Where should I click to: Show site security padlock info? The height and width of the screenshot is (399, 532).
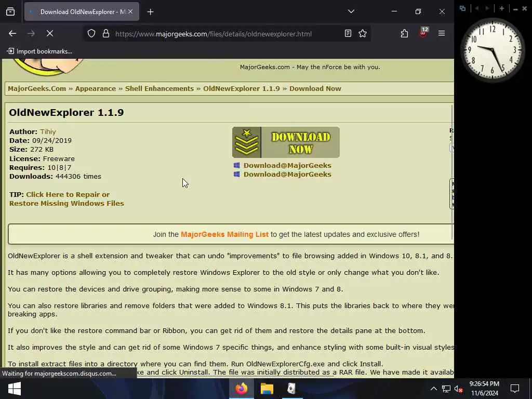[106, 34]
